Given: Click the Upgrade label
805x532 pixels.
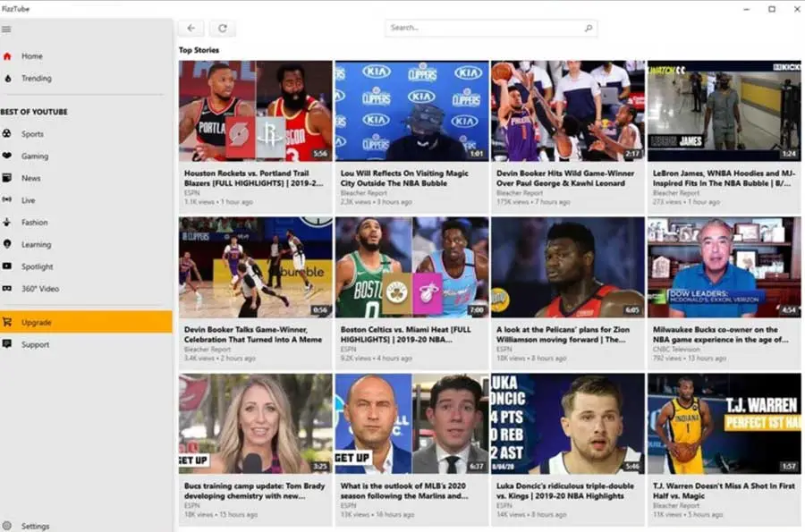Looking at the screenshot, I should coord(36,323).
